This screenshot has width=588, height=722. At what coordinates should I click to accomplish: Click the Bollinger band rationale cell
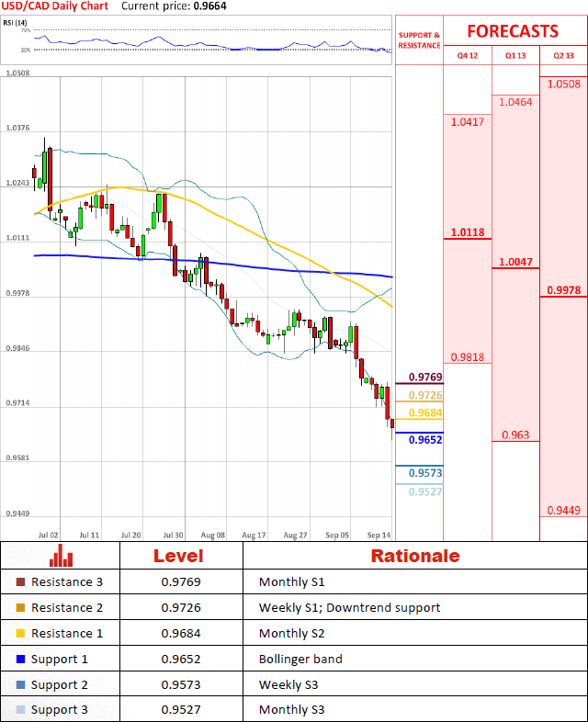pos(300,659)
